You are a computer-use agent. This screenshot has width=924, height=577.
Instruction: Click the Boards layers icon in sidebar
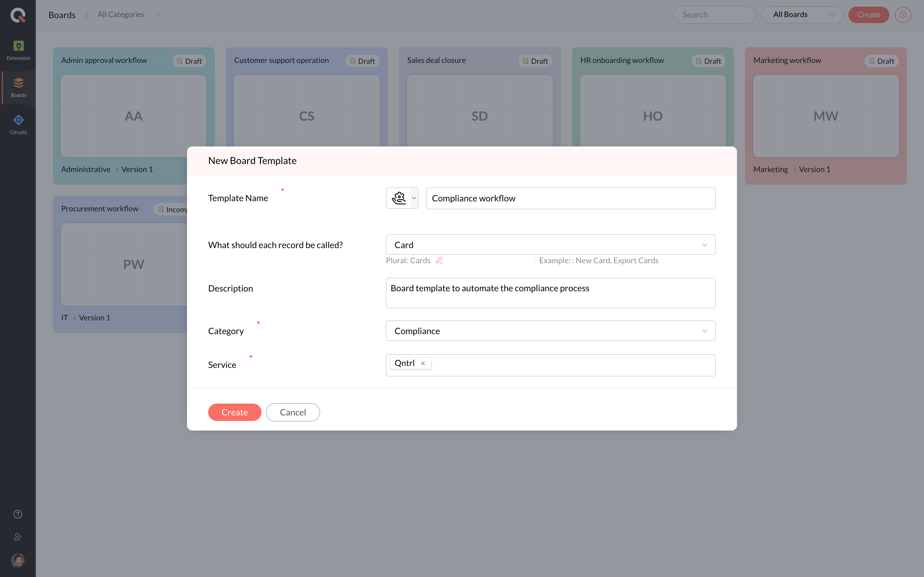[18, 83]
